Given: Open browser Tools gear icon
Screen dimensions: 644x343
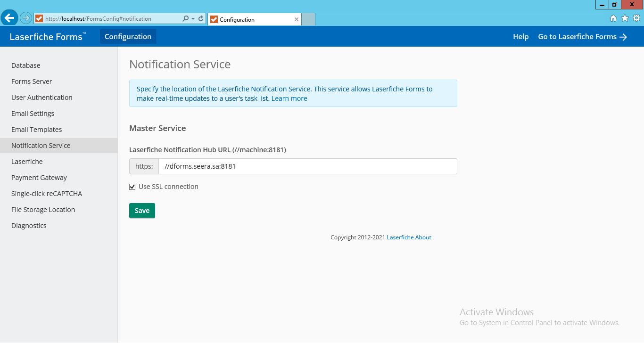Looking at the screenshot, I should pyautogui.click(x=636, y=18).
